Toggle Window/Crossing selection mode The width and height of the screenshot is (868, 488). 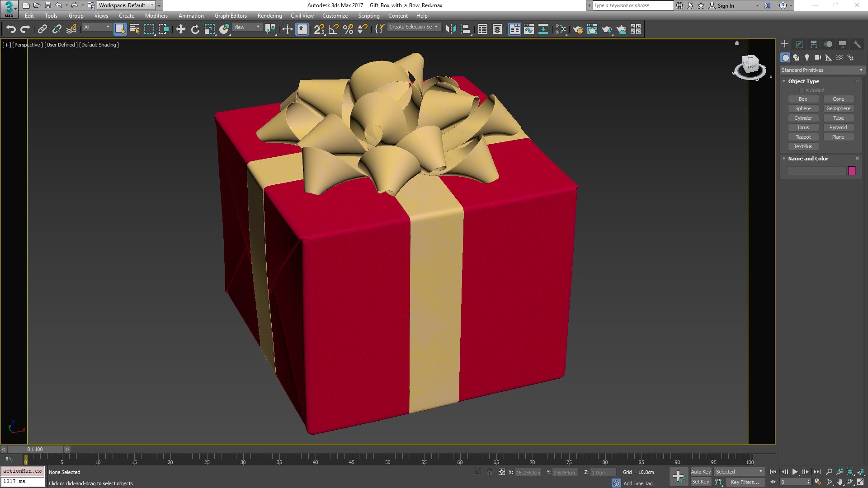(x=164, y=29)
